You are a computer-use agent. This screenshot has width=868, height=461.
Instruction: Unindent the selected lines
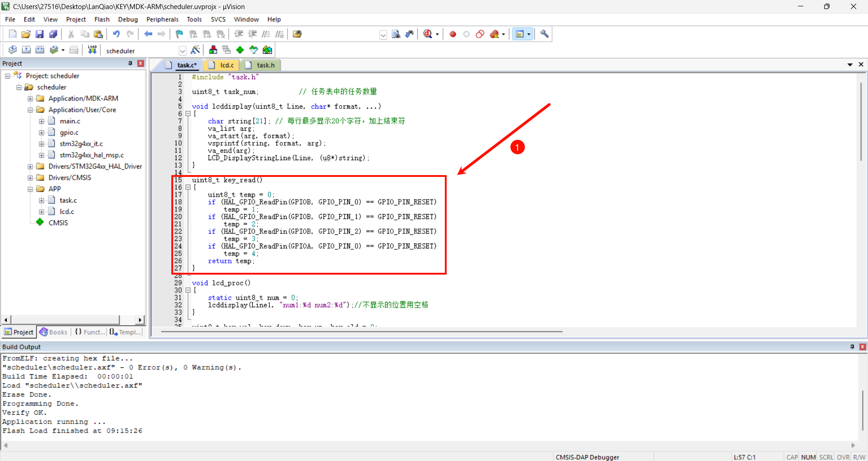coord(252,34)
